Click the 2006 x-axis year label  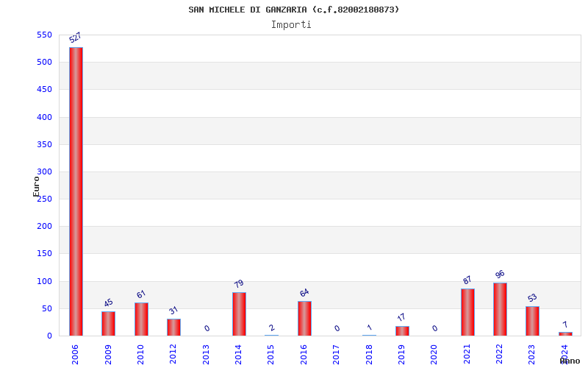coord(75,355)
